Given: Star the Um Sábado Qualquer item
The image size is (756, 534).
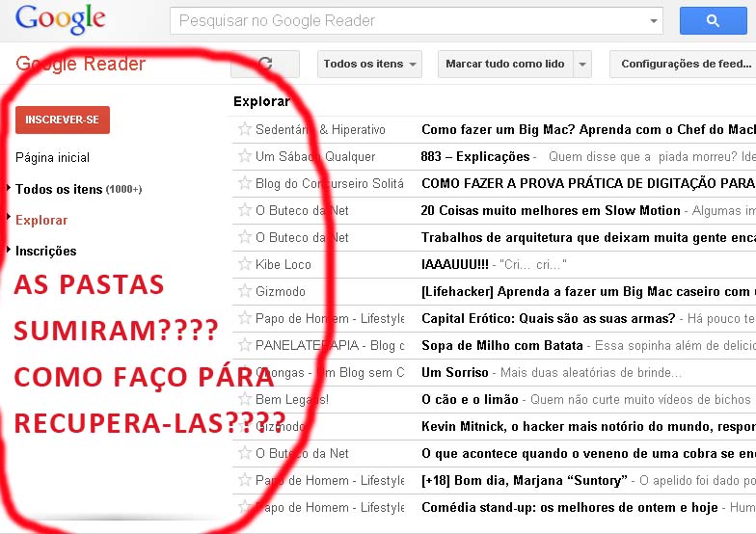Looking at the screenshot, I should click(x=245, y=156).
